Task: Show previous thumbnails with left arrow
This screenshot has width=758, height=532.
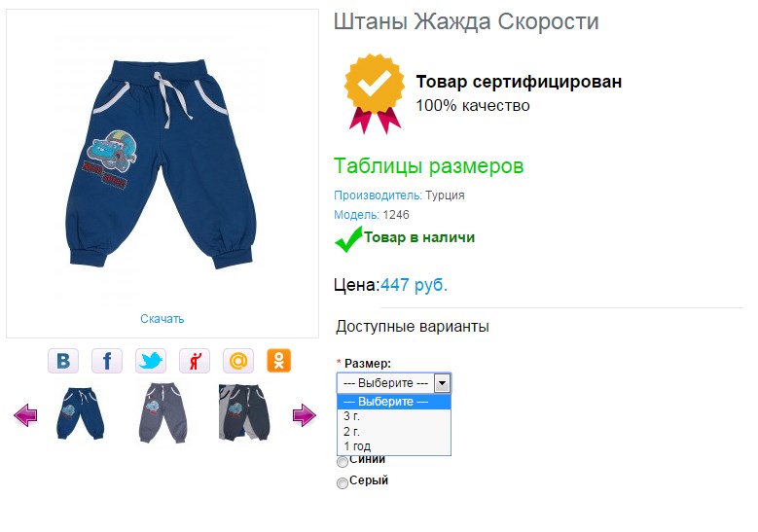Action: click(25, 414)
